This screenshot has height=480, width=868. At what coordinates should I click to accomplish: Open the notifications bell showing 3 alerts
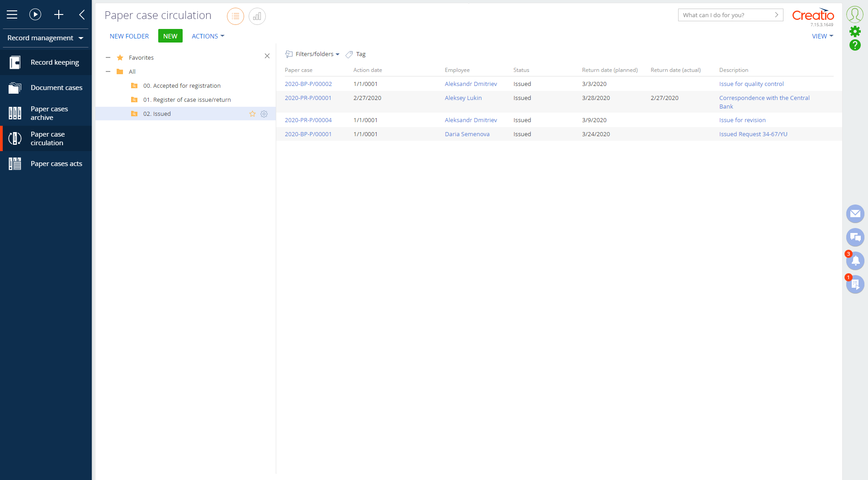[855, 261]
